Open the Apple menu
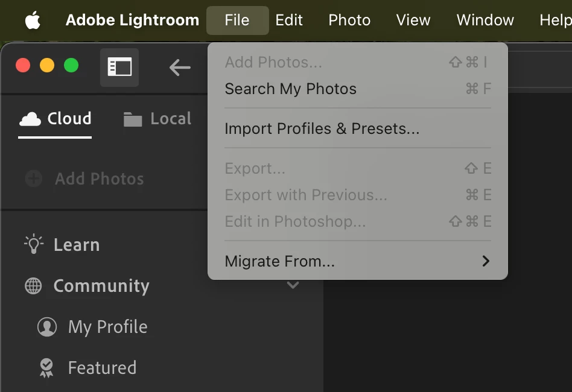572x392 pixels. (x=33, y=20)
